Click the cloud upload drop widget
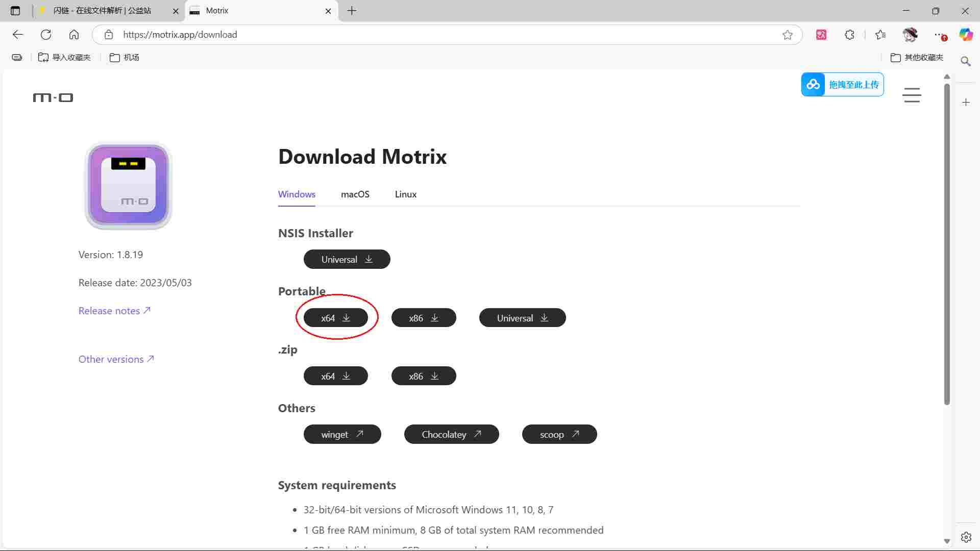980x551 pixels. pyautogui.click(x=842, y=85)
